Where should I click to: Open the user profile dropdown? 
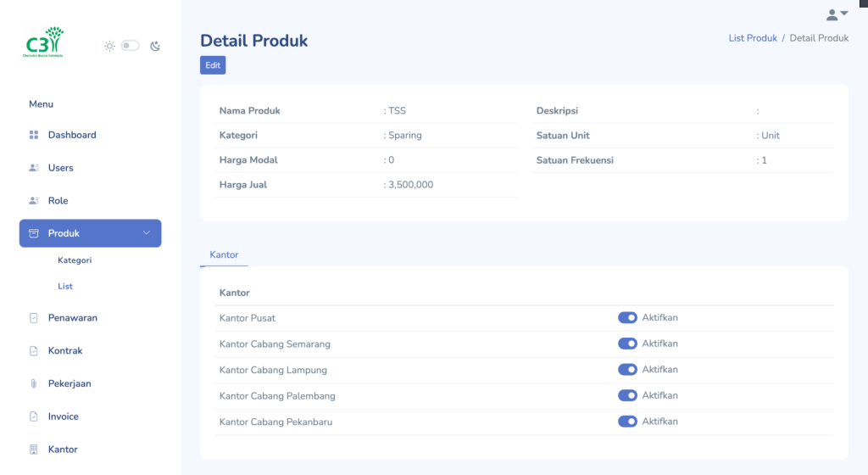point(837,14)
